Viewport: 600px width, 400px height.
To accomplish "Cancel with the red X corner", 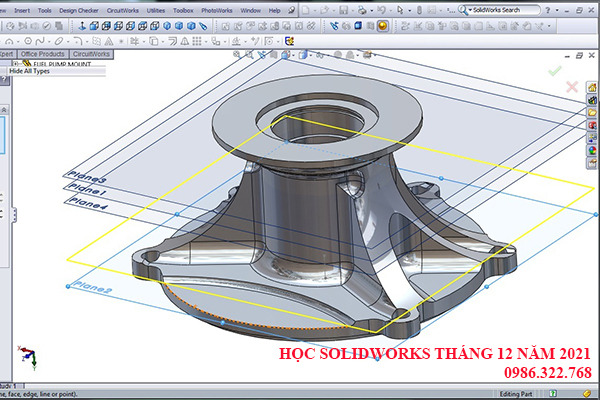I will coord(572,87).
